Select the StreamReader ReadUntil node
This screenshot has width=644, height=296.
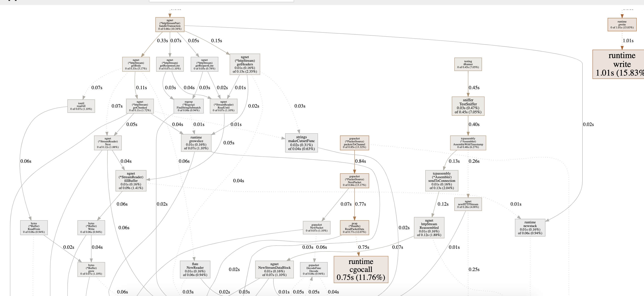224,106
